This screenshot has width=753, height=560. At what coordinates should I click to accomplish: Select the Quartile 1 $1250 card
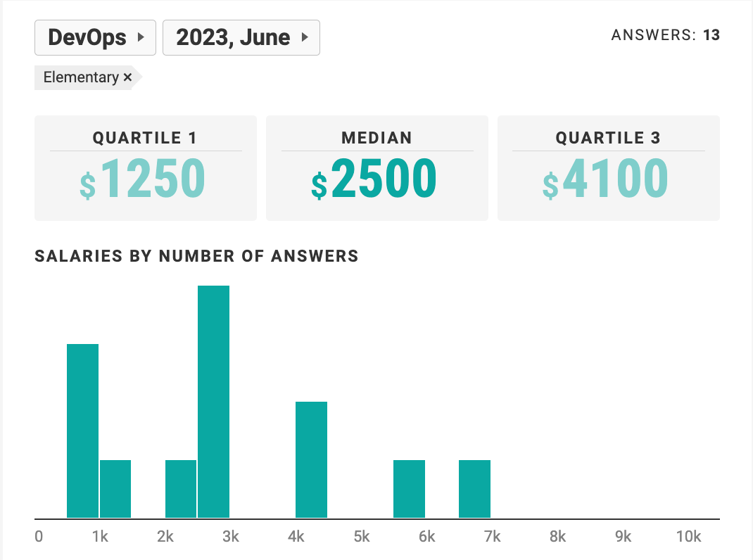coord(146,168)
